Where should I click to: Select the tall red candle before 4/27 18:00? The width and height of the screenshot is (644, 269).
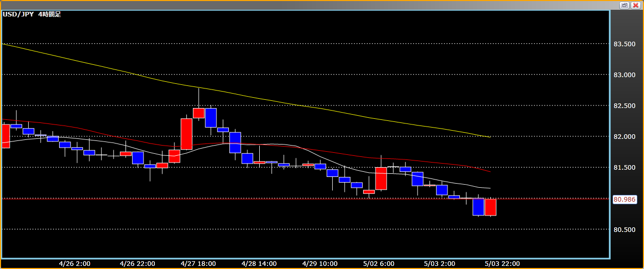click(x=186, y=134)
